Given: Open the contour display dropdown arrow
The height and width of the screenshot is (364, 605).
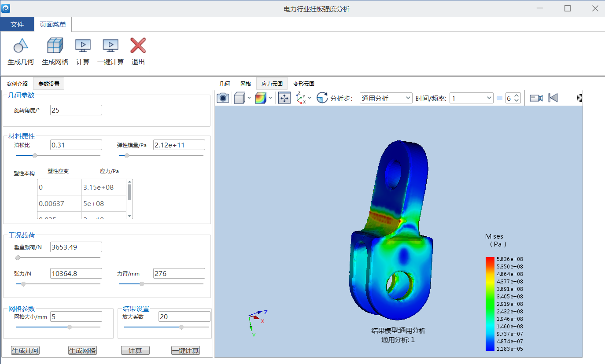Looking at the screenshot, I should [270, 98].
